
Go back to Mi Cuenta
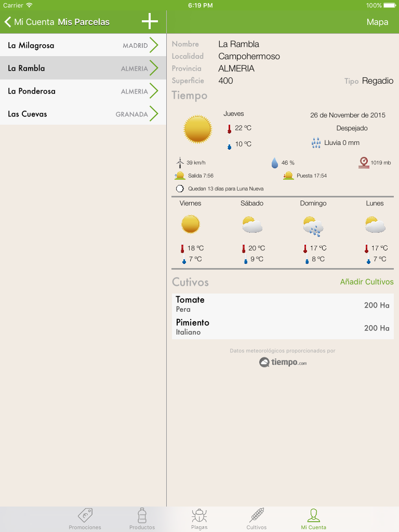(29, 22)
